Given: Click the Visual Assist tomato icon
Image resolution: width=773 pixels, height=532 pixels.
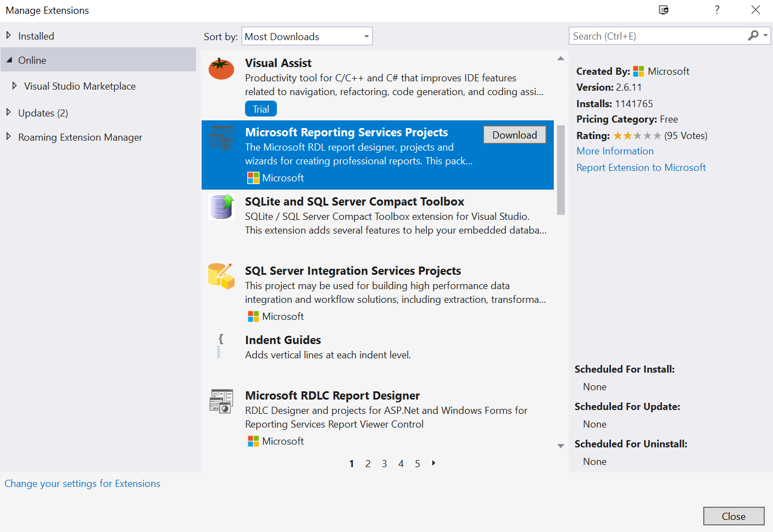Looking at the screenshot, I should point(221,69).
